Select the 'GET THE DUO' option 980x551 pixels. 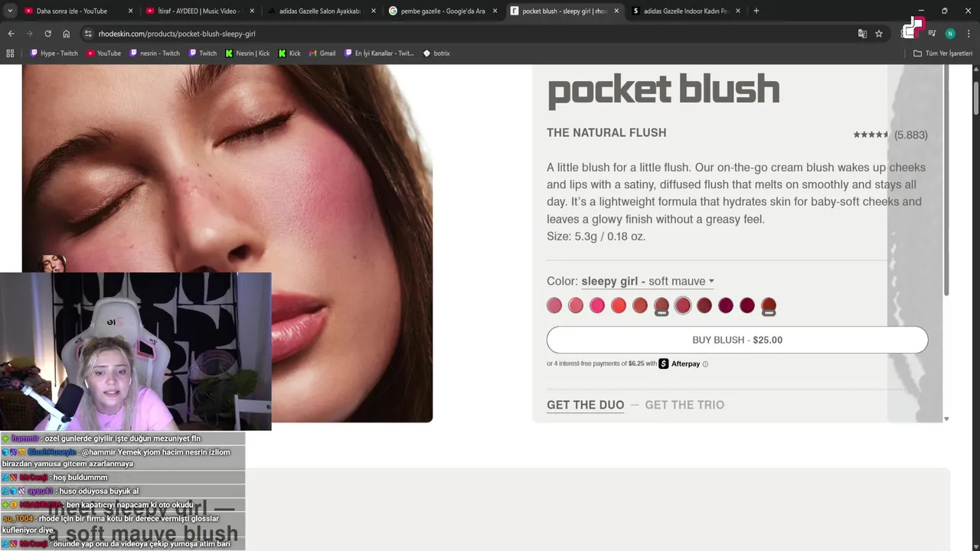tap(585, 405)
